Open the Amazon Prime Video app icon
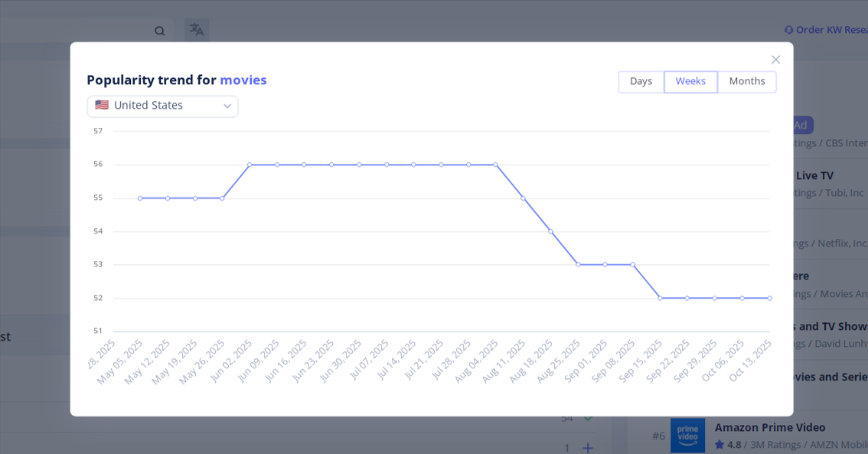 click(687, 435)
